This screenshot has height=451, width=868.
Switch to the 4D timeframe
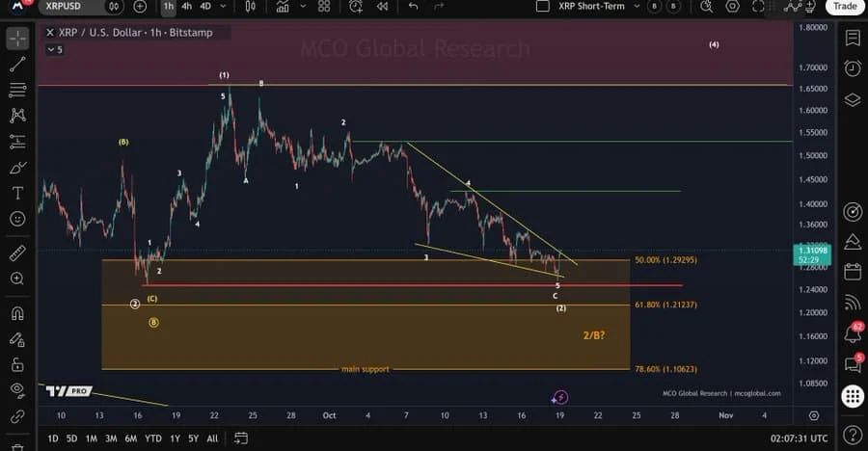[205, 6]
